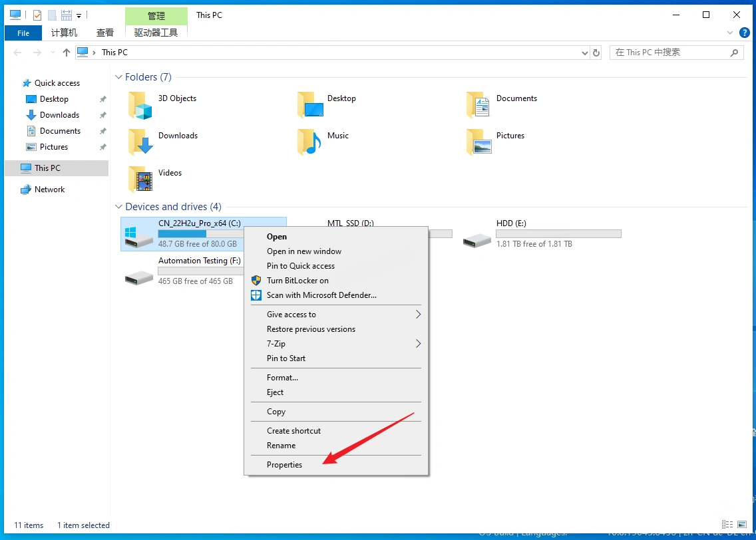Expand the ribbon with the chevron
Screen dimensions: 756x540
729,33
